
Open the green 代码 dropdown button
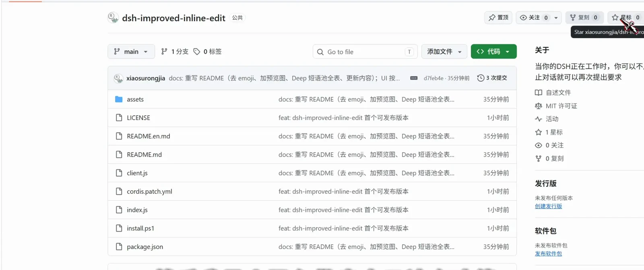coord(493,52)
